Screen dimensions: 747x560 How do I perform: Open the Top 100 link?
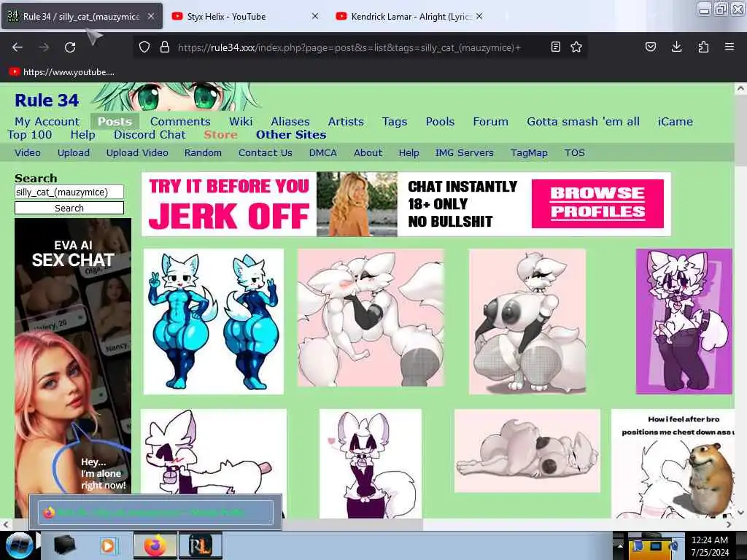click(x=29, y=135)
